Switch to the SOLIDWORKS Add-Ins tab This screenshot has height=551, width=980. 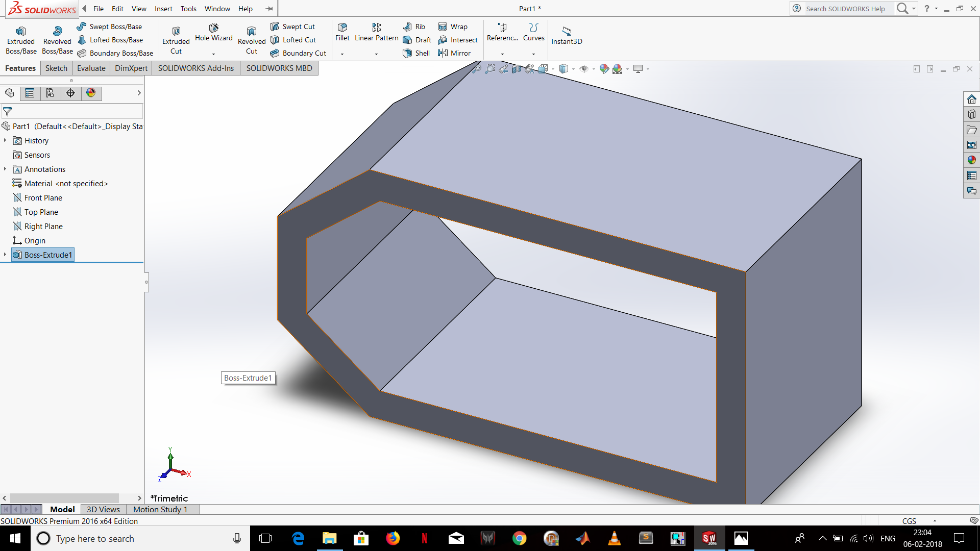coord(196,68)
